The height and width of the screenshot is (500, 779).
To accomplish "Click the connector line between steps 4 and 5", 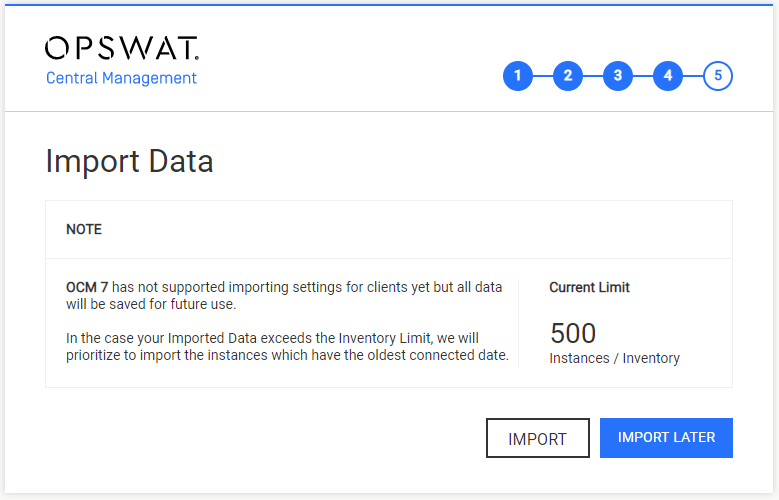I will coord(693,76).
